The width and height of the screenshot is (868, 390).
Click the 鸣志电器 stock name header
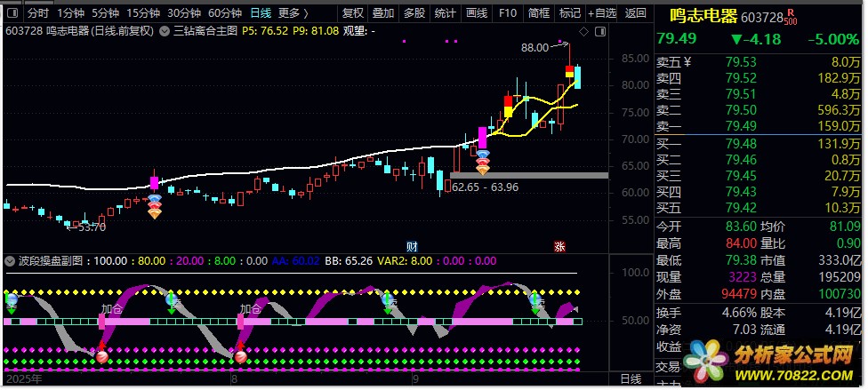[x=703, y=16]
